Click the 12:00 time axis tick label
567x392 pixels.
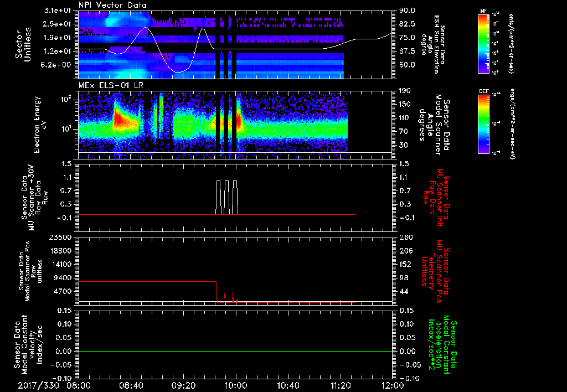click(x=393, y=385)
